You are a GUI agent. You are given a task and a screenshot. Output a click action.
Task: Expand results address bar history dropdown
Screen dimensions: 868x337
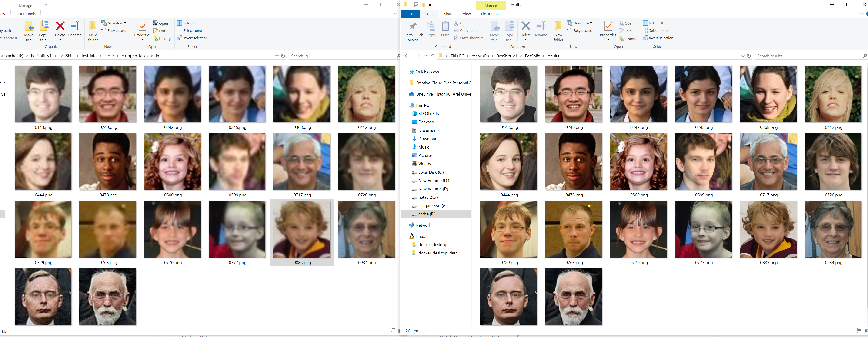point(743,56)
